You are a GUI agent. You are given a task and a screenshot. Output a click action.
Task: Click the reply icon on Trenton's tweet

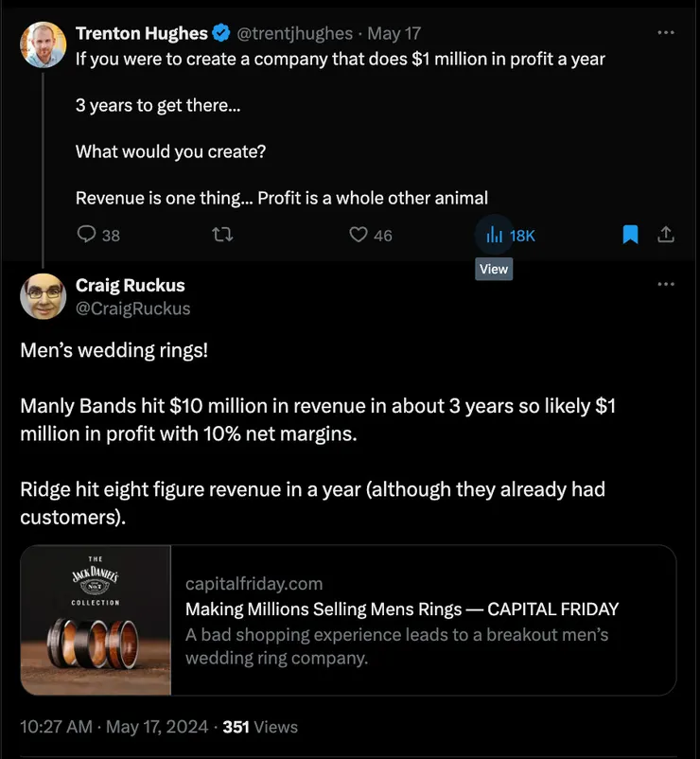[x=86, y=235]
